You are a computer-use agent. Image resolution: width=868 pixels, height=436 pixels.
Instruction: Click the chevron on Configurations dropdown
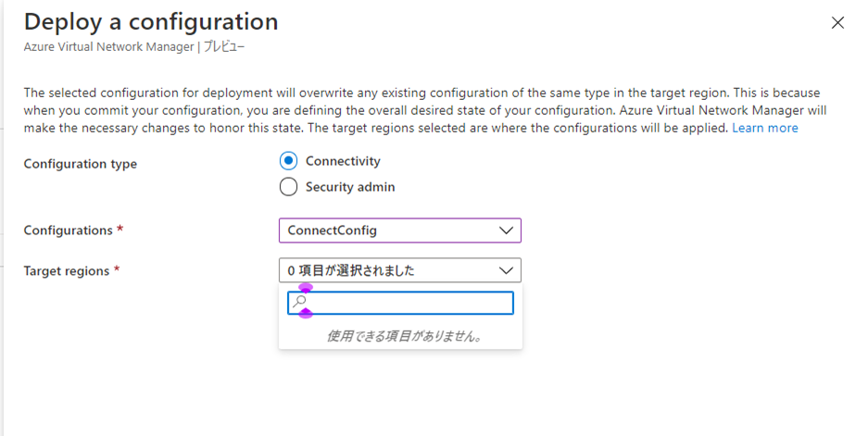[x=506, y=230]
